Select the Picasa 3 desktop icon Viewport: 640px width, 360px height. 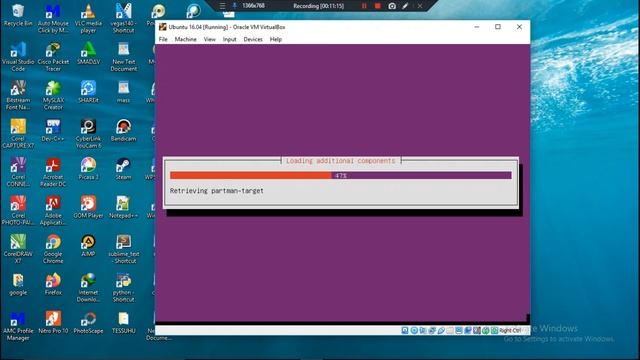click(88, 169)
